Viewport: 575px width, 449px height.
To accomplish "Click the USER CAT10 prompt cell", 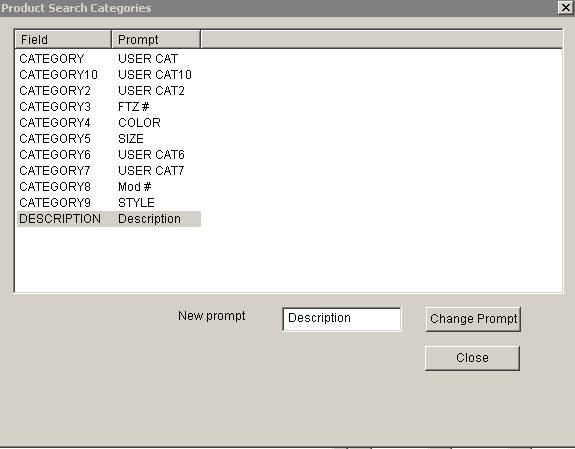I will (155, 75).
